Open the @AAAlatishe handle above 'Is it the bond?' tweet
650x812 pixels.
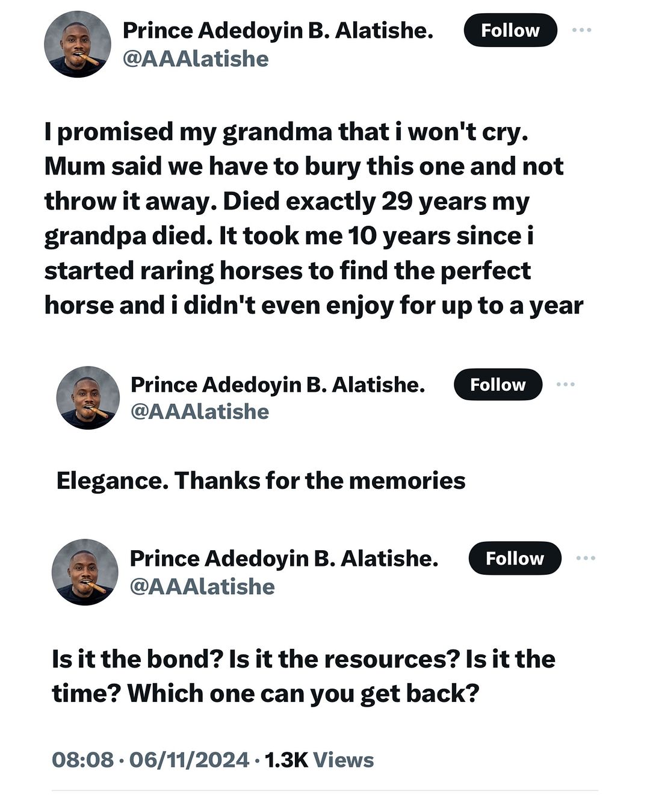202,586
